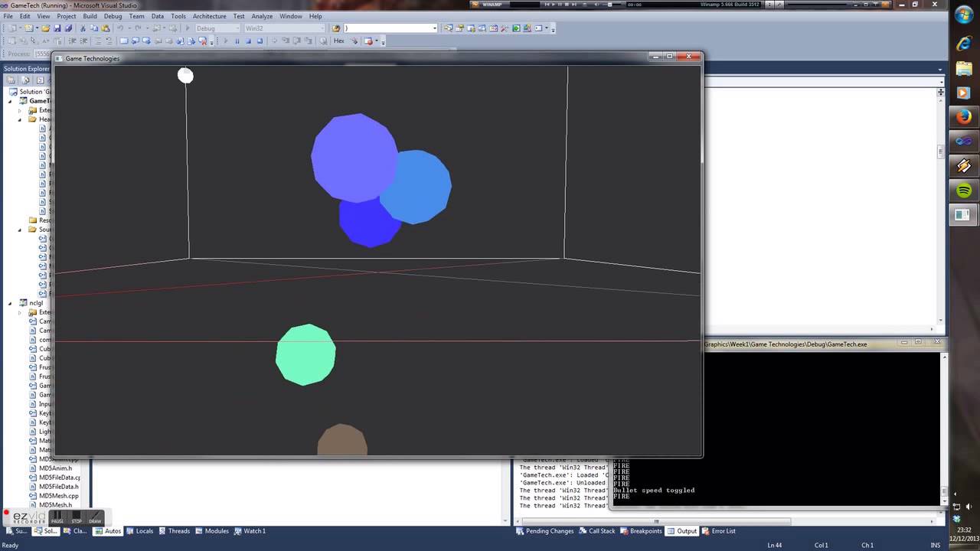Open Firefox from the taskbar
This screenshot has height=551, width=980.
(964, 117)
